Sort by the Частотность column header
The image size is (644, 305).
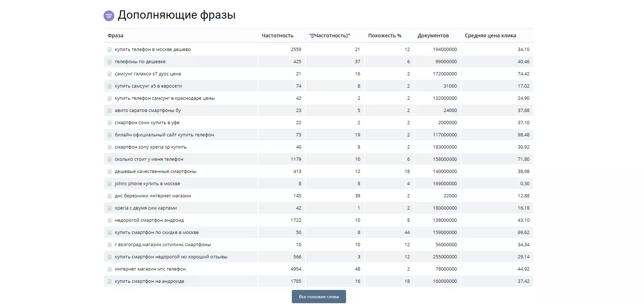[277, 36]
